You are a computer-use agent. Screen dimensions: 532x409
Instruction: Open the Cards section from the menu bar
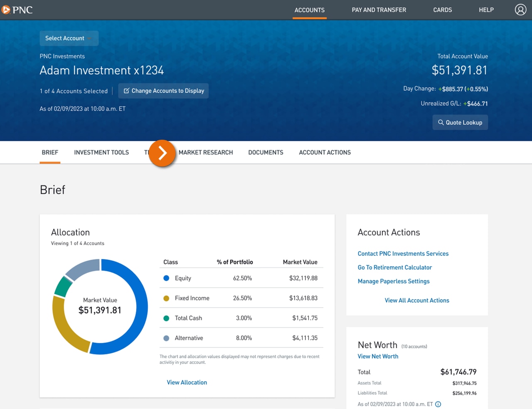[x=442, y=10]
